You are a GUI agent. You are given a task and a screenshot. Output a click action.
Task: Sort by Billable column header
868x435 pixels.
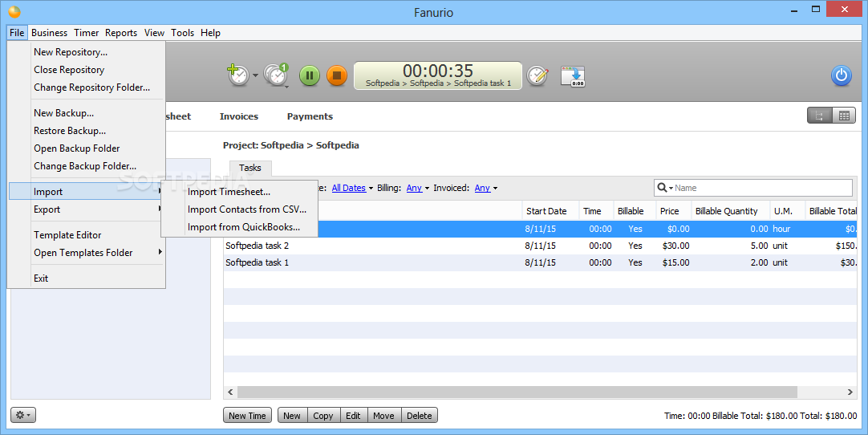pyautogui.click(x=635, y=211)
